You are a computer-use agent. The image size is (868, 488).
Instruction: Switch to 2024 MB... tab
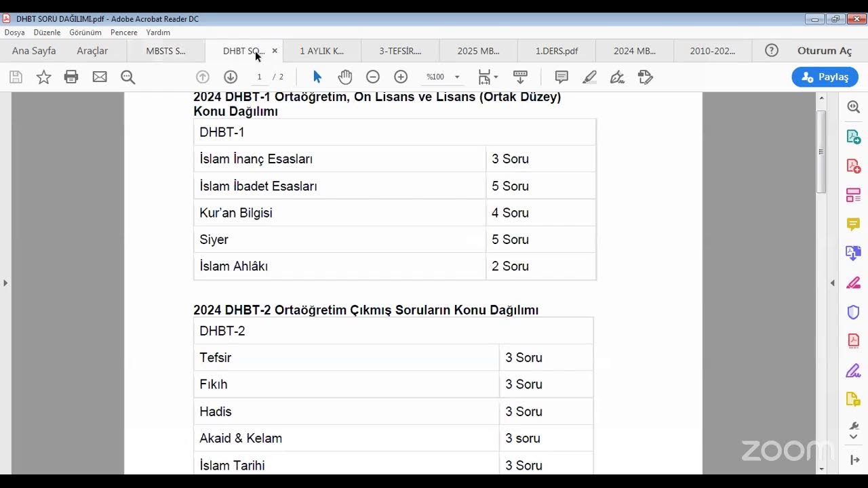click(x=635, y=51)
